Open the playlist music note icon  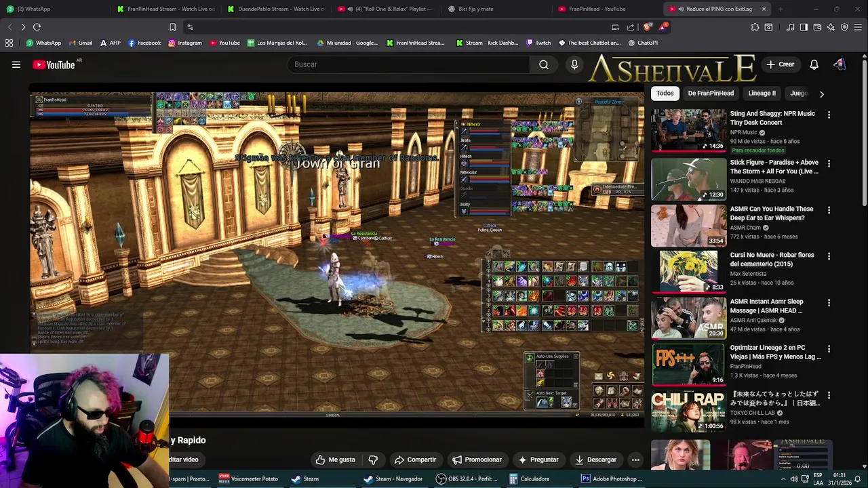(790, 27)
